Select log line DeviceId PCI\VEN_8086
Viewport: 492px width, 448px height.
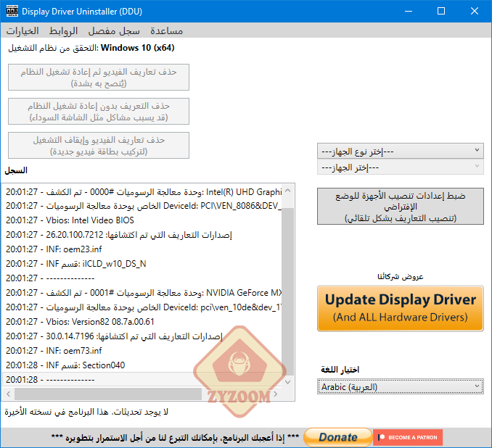pos(142,206)
